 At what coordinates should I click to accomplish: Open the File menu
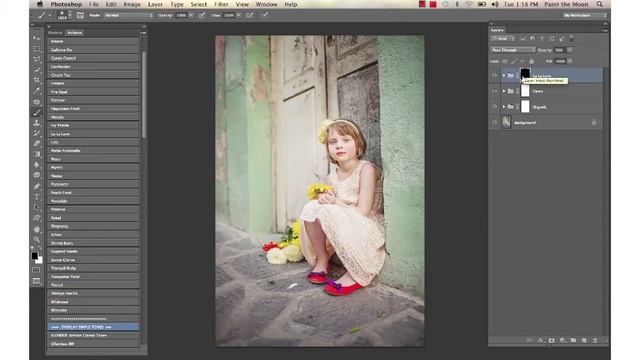coord(94,4)
